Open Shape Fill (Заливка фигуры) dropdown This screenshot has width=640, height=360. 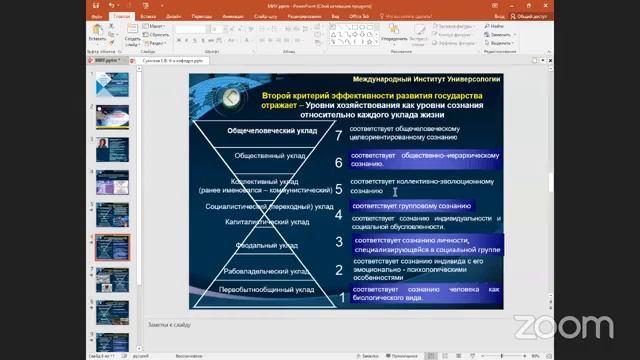pos(453,26)
